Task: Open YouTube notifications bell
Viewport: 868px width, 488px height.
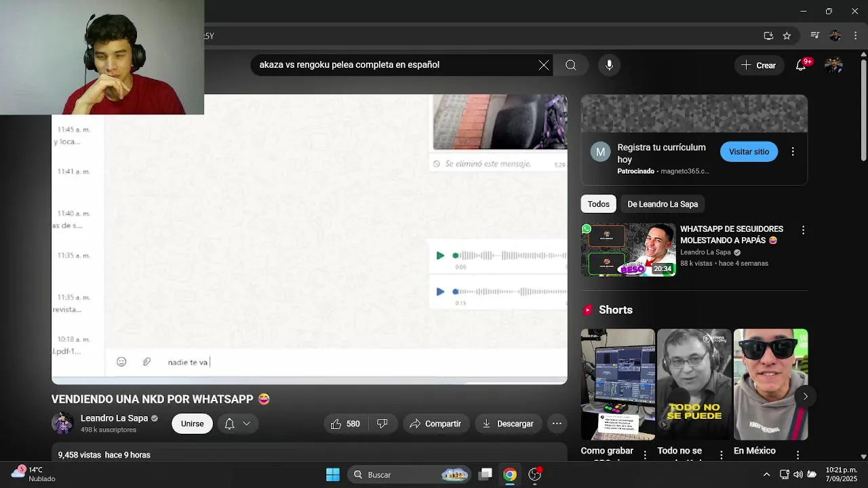Action: 801,65
